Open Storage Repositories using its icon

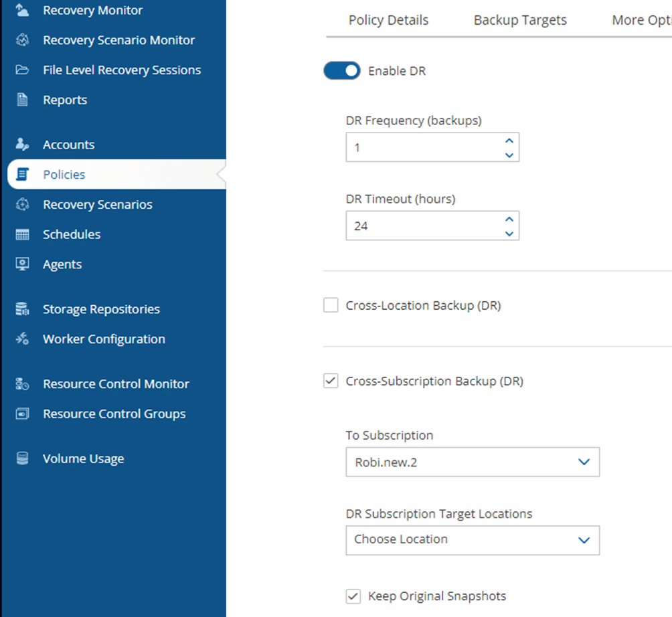[x=21, y=308]
